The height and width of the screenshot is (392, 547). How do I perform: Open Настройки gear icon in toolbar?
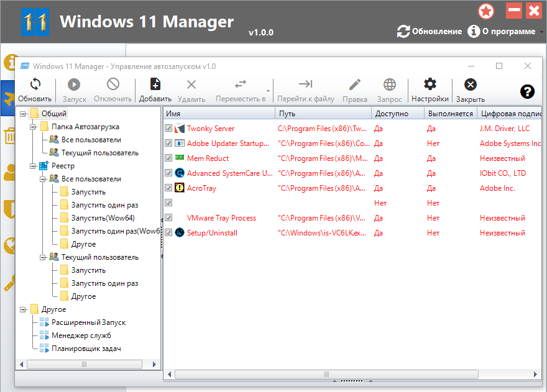pyautogui.click(x=430, y=84)
